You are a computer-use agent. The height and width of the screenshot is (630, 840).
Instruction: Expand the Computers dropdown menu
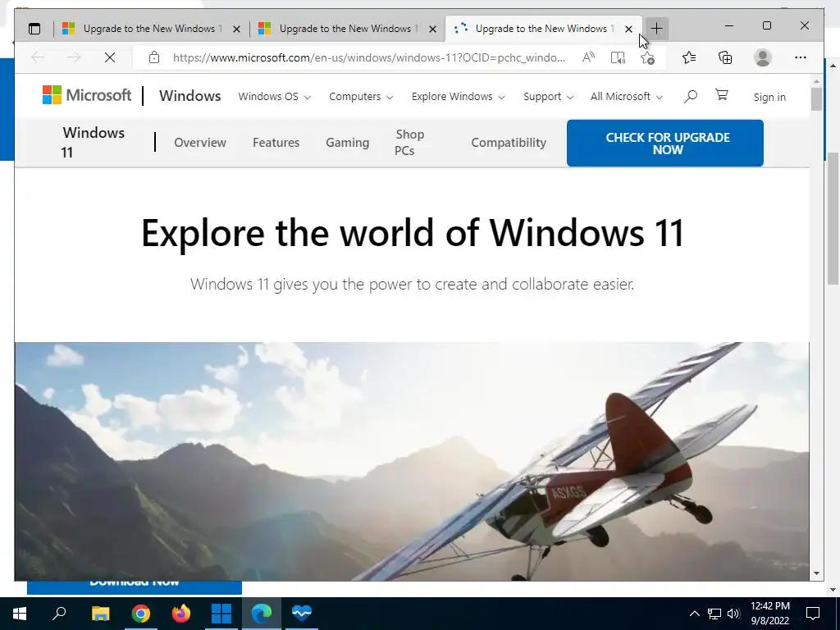pyautogui.click(x=361, y=97)
